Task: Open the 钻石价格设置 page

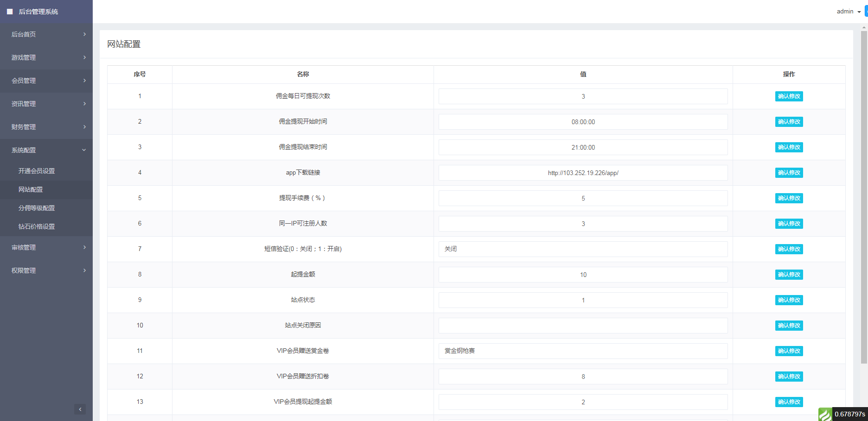Action: click(37, 226)
